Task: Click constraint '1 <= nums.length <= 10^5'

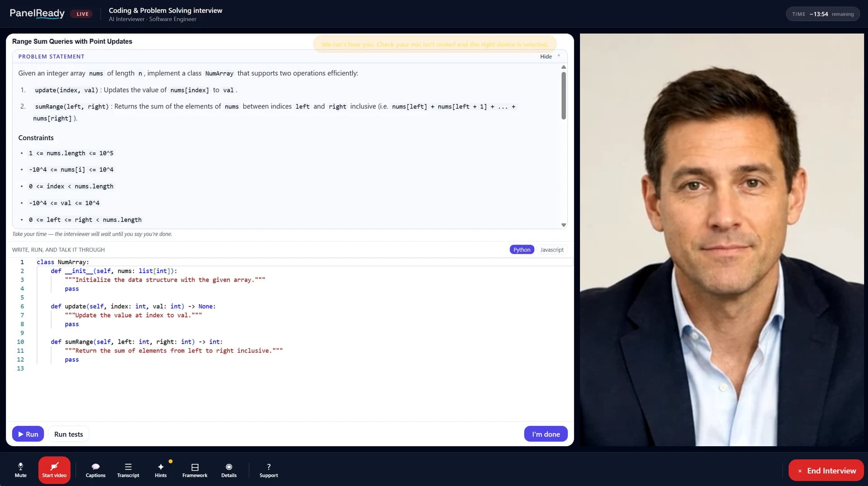Action: pos(71,153)
